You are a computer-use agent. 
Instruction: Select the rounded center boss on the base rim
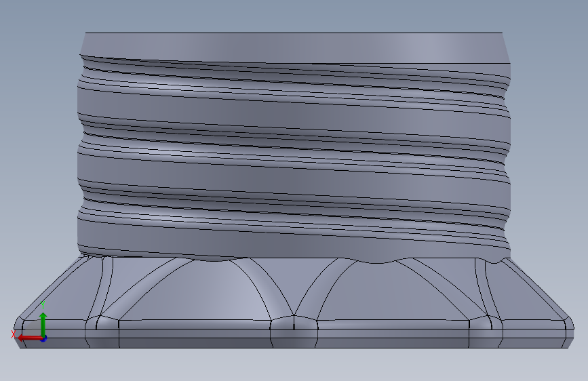(x=294, y=332)
